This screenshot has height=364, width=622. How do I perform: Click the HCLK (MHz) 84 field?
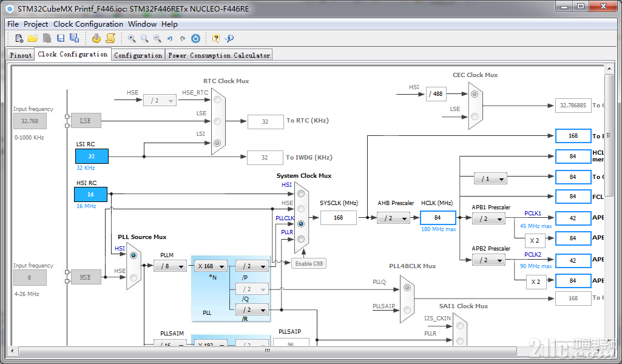[x=438, y=217]
